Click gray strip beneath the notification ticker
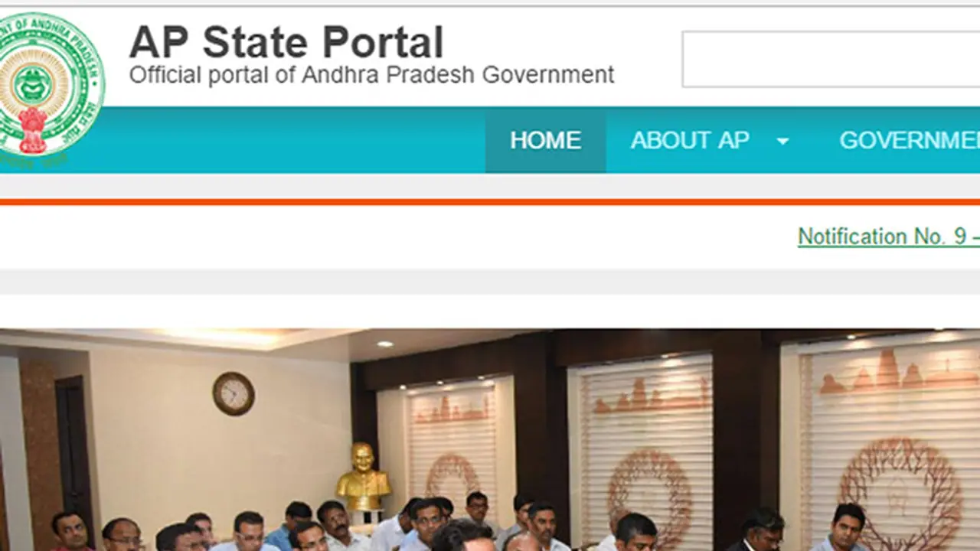 pos(490,282)
